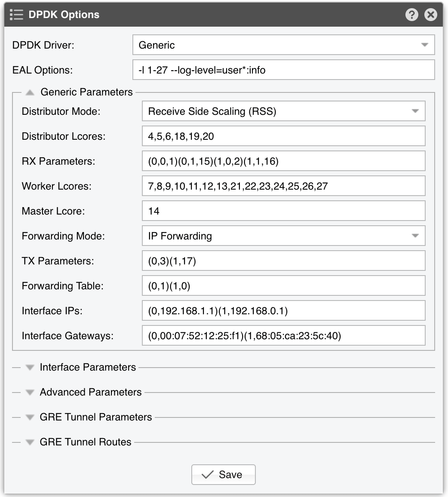Click the "Forwarding Mode:" label
This screenshot has width=448, height=497.
63,236
